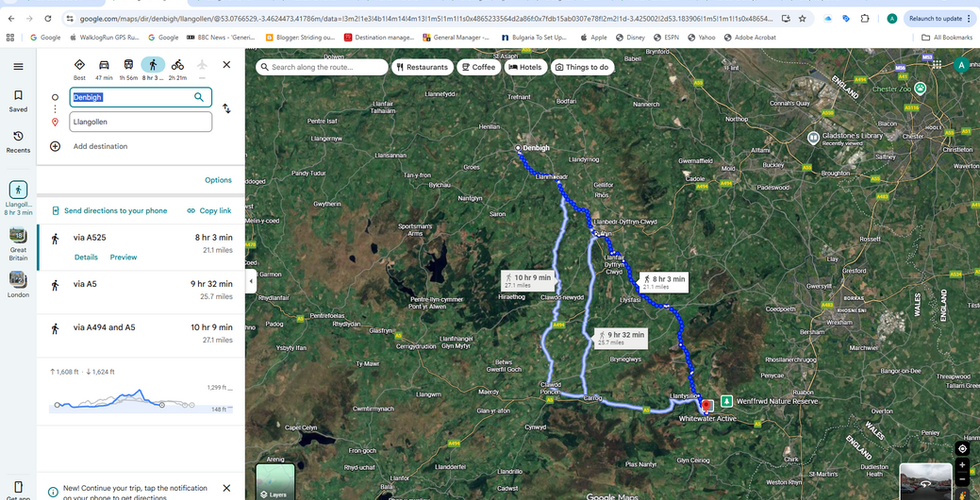Open the Street View thumbnail

926,481
